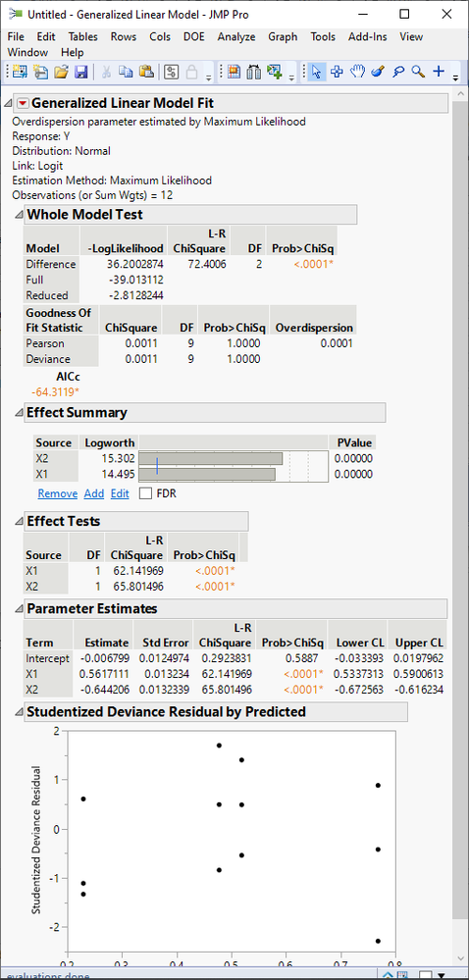Image resolution: width=469 pixels, height=980 pixels.
Task: Select the X1 row in Effect Summary
Action: pyautogui.click(x=204, y=475)
